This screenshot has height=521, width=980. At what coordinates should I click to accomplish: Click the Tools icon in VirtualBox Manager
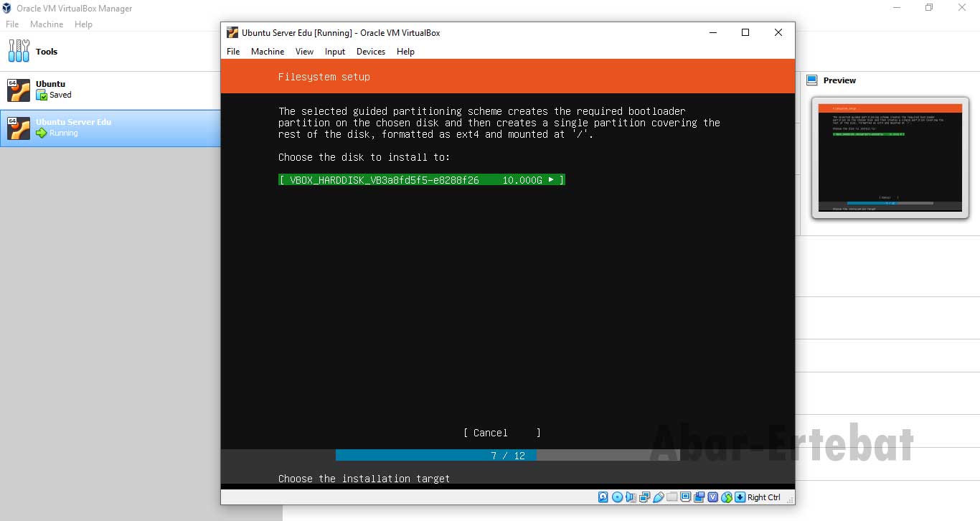click(x=19, y=51)
